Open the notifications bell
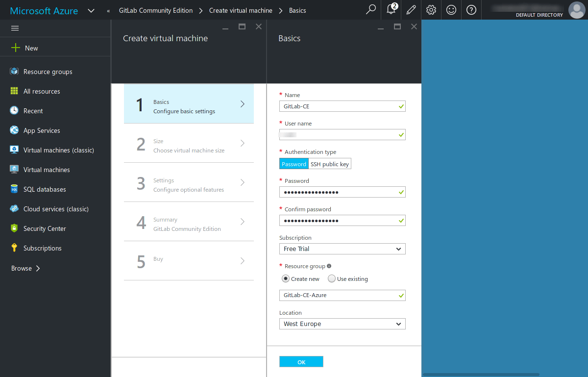588x377 pixels. (391, 10)
